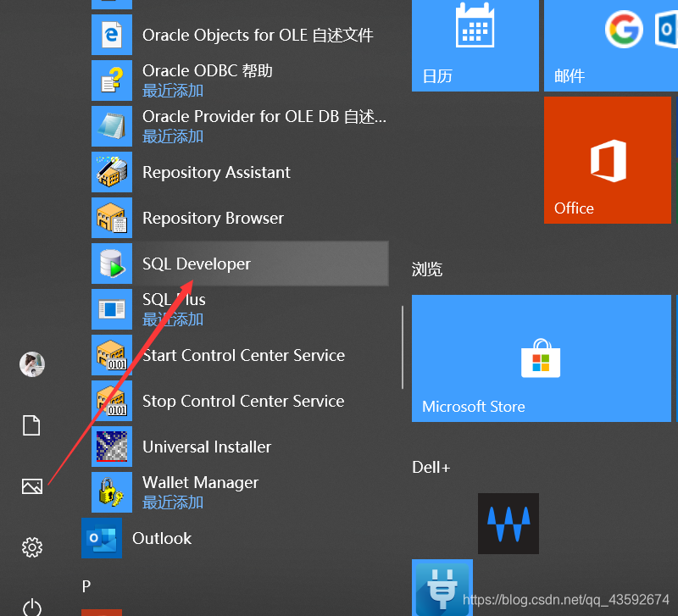Open Pictures from the Start sidebar
Screen dimensions: 678x616
(32, 486)
